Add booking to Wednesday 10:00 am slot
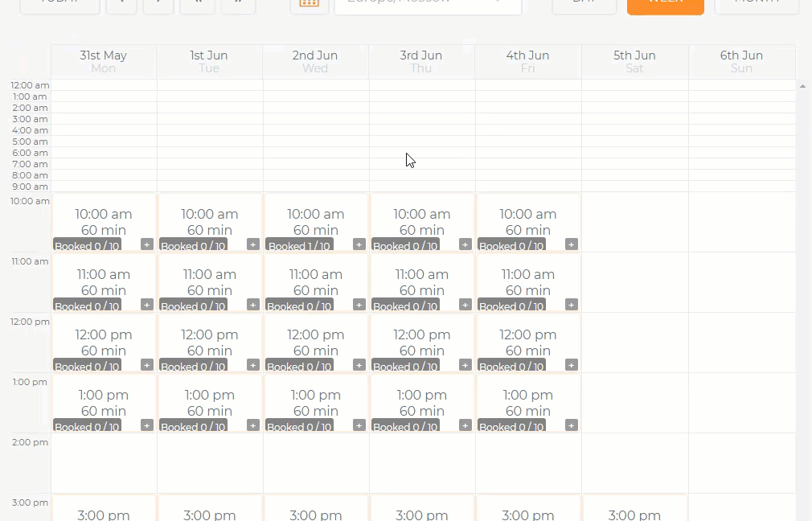 point(359,244)
